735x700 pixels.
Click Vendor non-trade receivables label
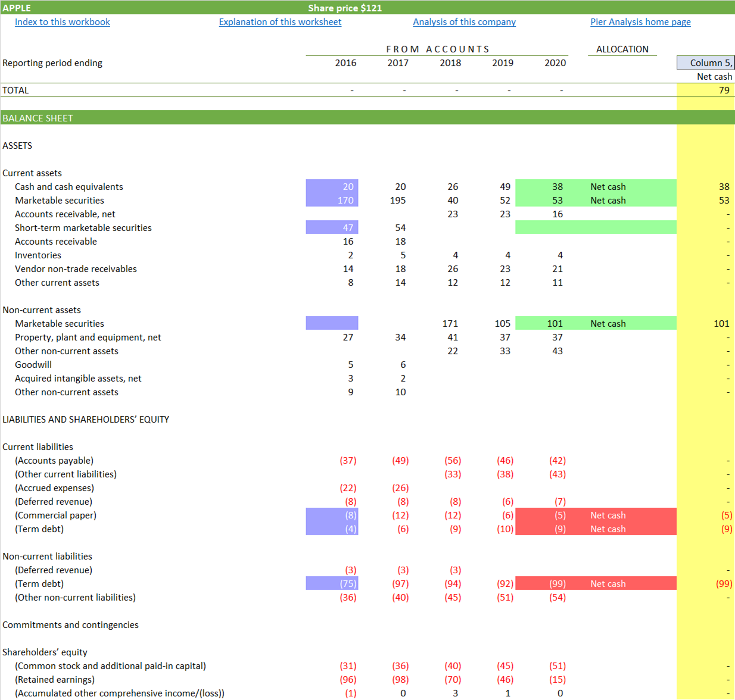(76, 269)
